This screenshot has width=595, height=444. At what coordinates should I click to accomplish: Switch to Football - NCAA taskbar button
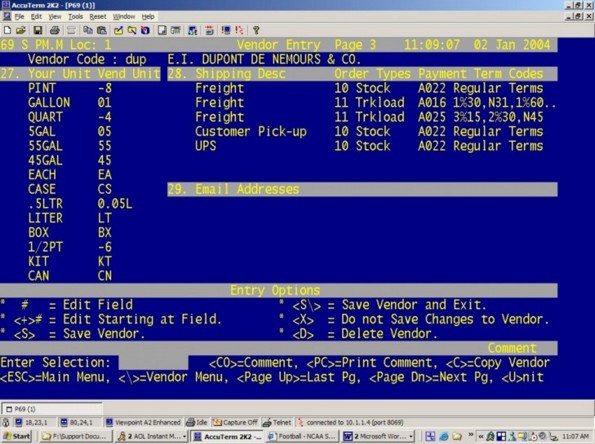[302, 436]
